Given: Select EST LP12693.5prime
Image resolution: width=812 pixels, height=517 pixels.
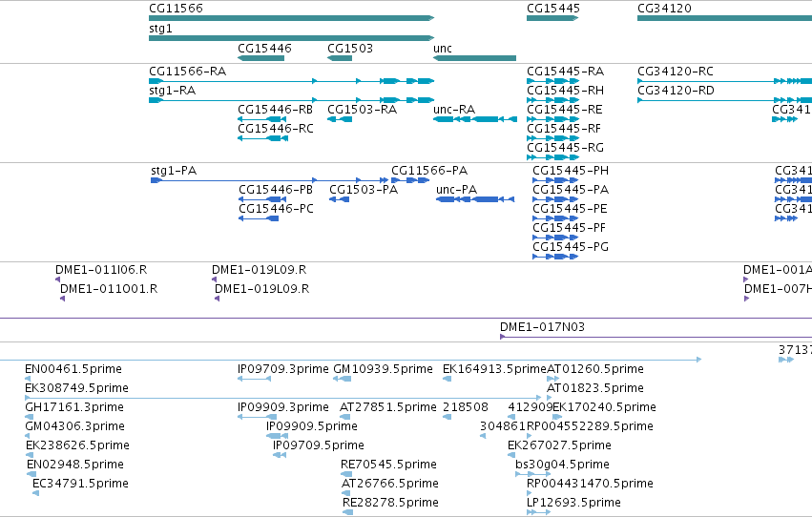Looking at the screenshot, I should (573, 503).
